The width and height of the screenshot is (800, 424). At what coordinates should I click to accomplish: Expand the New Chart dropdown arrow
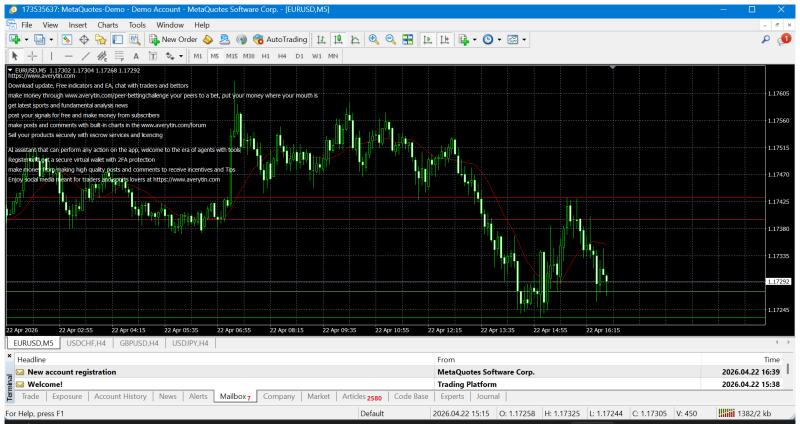25,39
